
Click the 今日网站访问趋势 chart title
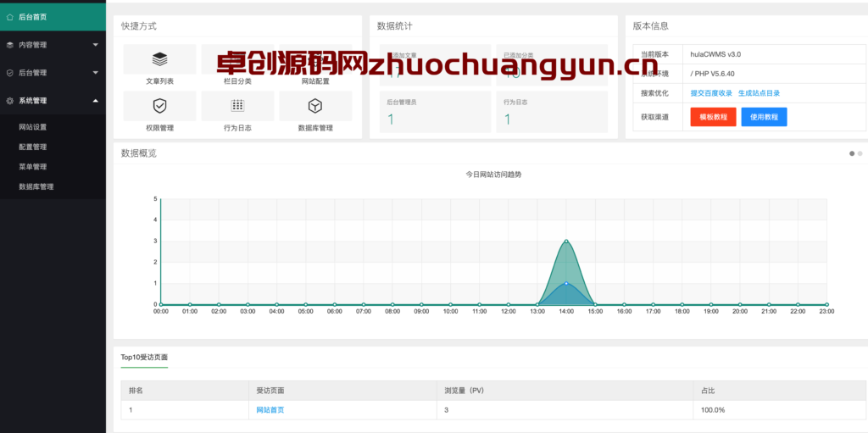point(494,175)
